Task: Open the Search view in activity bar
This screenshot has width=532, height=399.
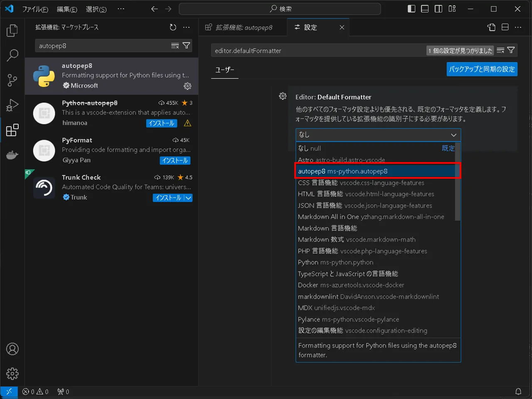Action: [12, 55]
